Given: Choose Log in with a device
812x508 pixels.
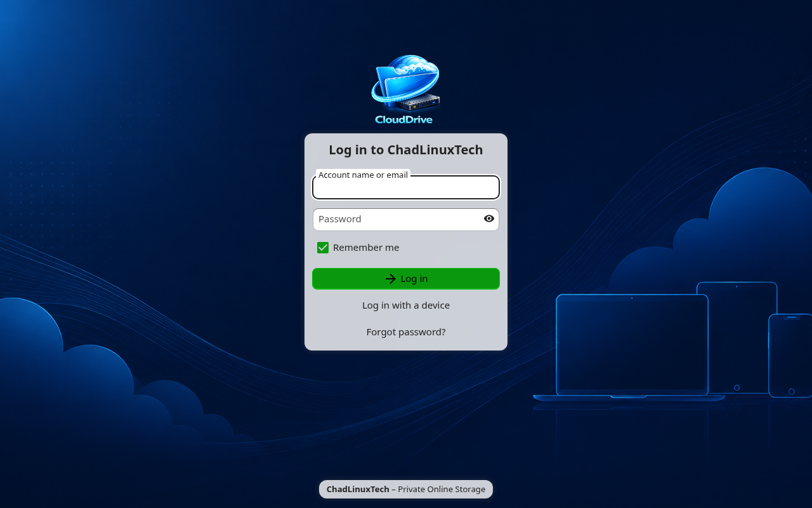Looking at the screenshot, I should (x=406, y=305).
